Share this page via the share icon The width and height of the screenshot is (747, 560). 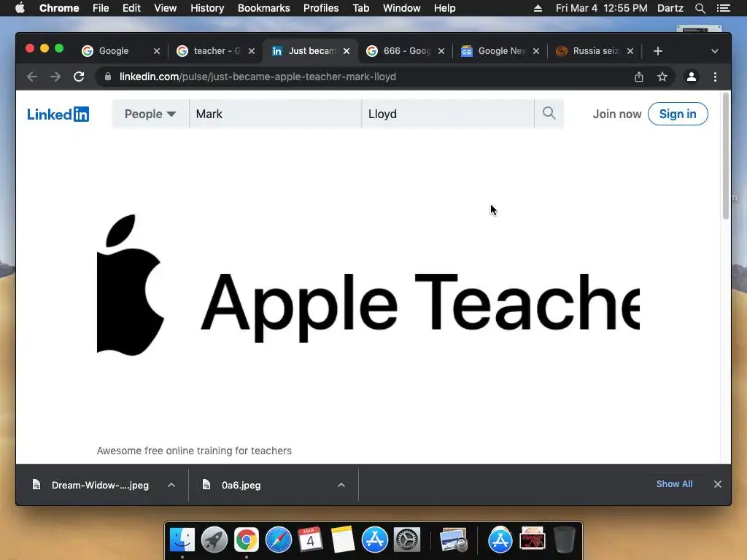[639, 77]
